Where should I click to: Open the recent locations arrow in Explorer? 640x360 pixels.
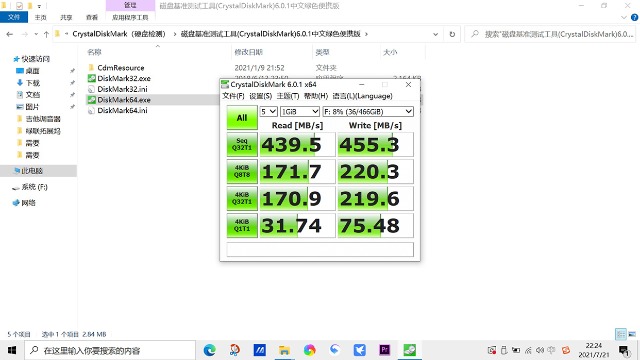36,34
